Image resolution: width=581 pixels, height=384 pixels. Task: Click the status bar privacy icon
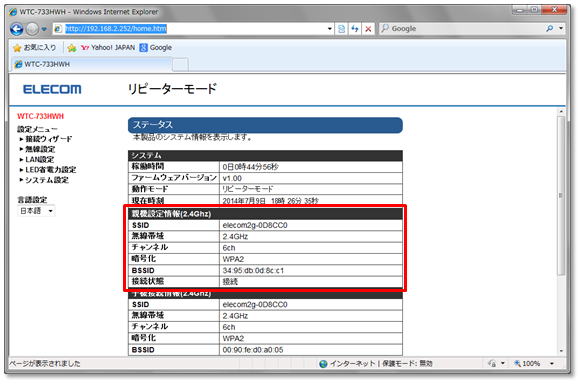click(492, 364)
